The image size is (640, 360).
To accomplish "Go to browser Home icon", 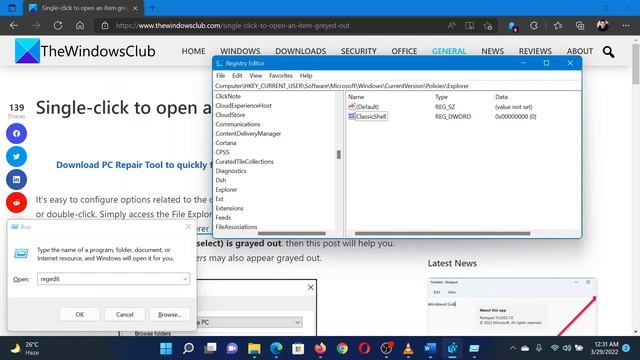I will click(80, 25).
